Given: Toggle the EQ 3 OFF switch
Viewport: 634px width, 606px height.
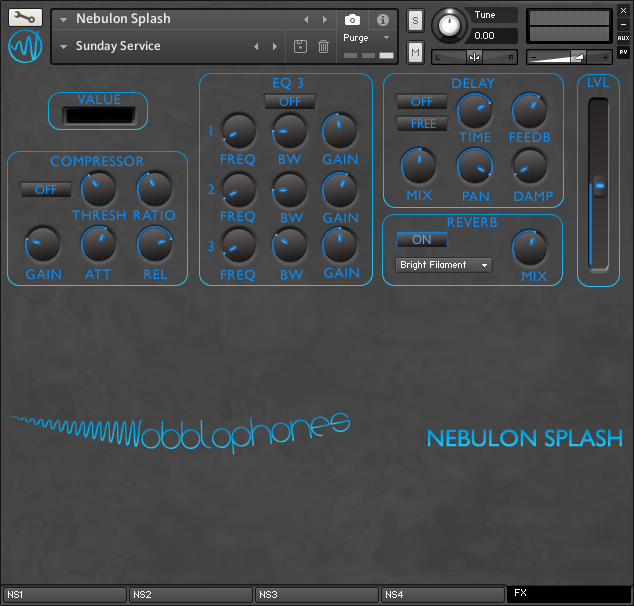Looking at the screenshot, I should (x=290, y=101).
